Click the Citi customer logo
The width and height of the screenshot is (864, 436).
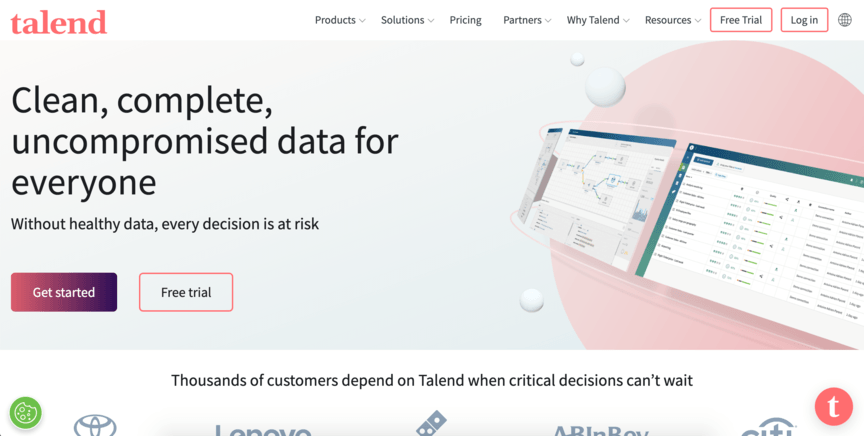coord(768,427)
